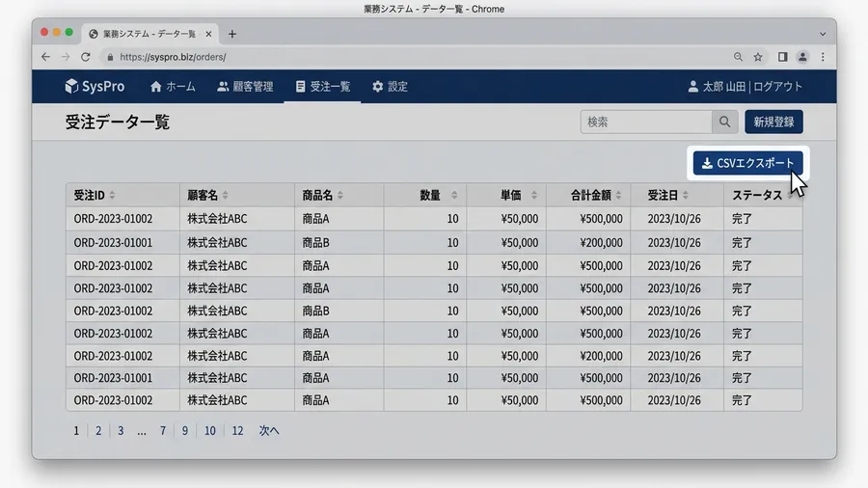Go to page 10 in pagination

point(210,430)
